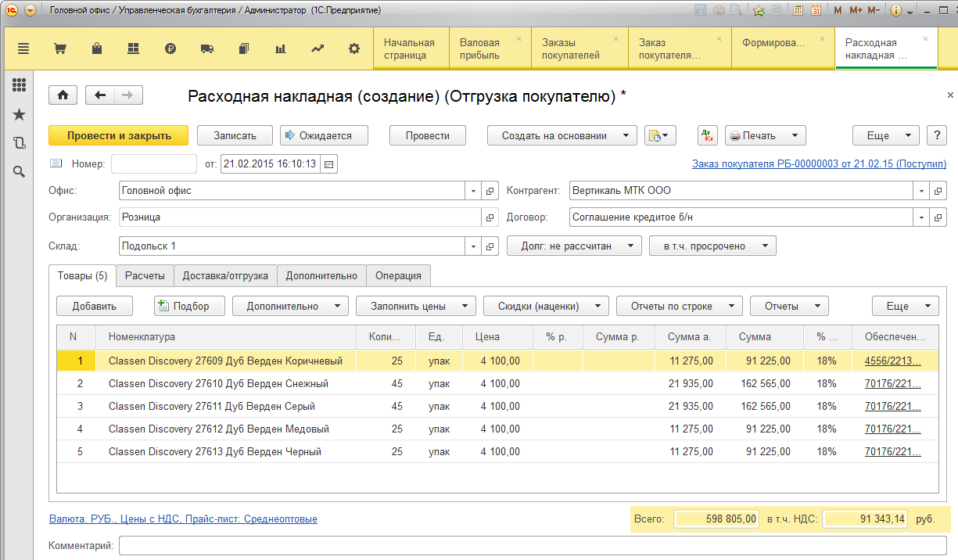The width and height of the screenshot is (958, 560).
Task: Select the Расчеты tab
Action: pyautogui.click(x=145, y=275)
